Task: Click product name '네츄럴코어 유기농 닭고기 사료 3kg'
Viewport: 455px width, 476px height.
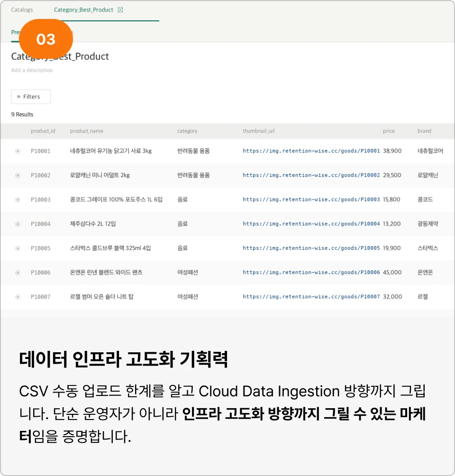Action: [111, 151]
